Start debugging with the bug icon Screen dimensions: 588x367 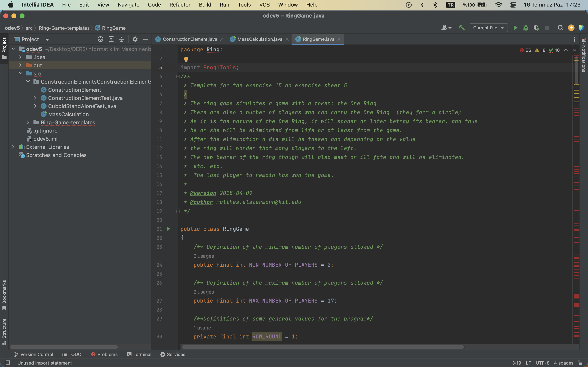click(x=526, y=28)
